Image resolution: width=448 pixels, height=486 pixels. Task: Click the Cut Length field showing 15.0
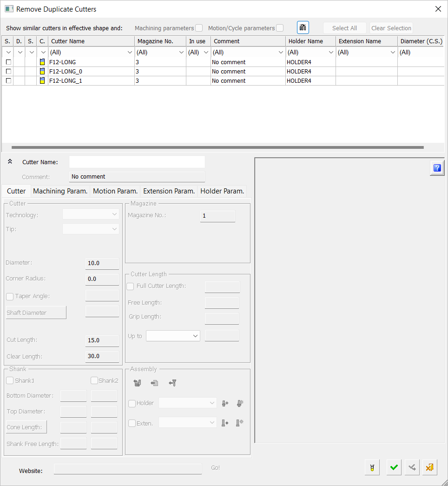(102, 340)
